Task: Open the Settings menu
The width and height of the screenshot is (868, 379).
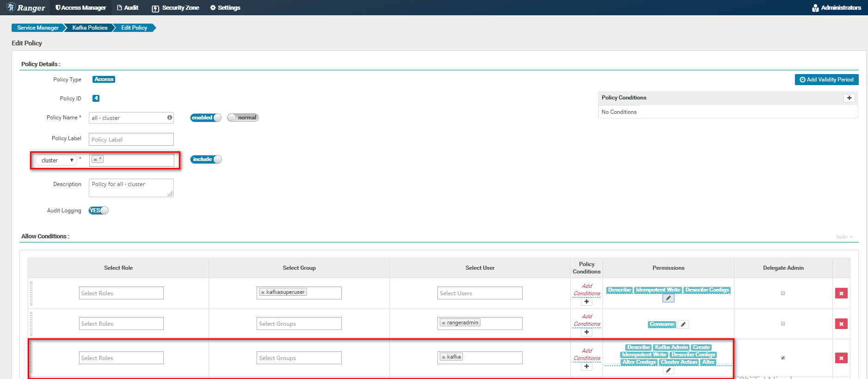Action: (x=225, y=8)
